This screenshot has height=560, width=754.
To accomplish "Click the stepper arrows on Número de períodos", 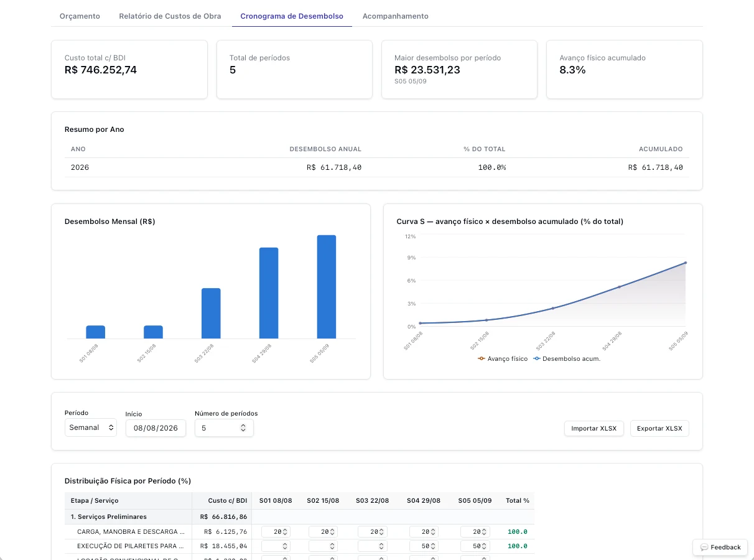I will tap(243, 428).
